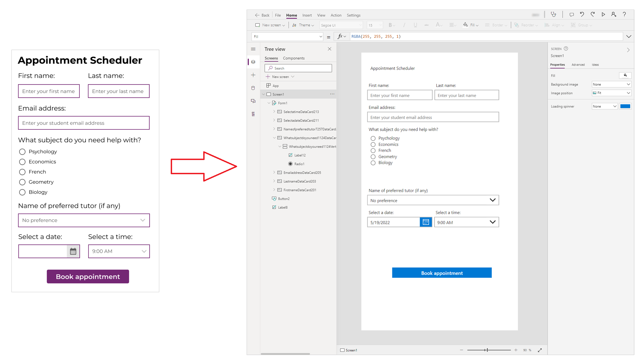Click the border style icon in ribbon
The width and height of the screenshot is (643, 364).
(486, 25)
